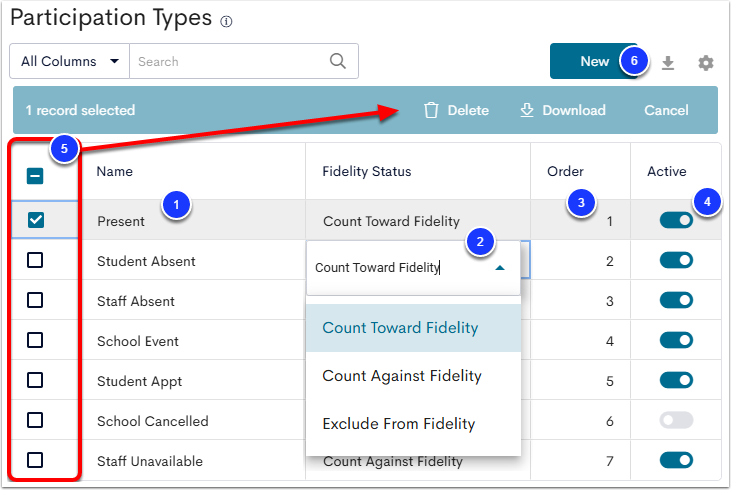Click the Download icon in selection bar
The height and width of the screenshot is (490, 731).
527,110
